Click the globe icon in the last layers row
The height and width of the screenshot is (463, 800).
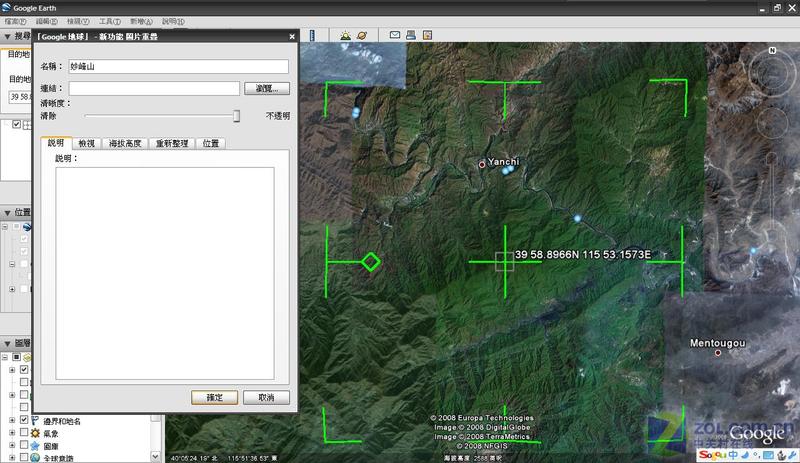coord(35,458)
